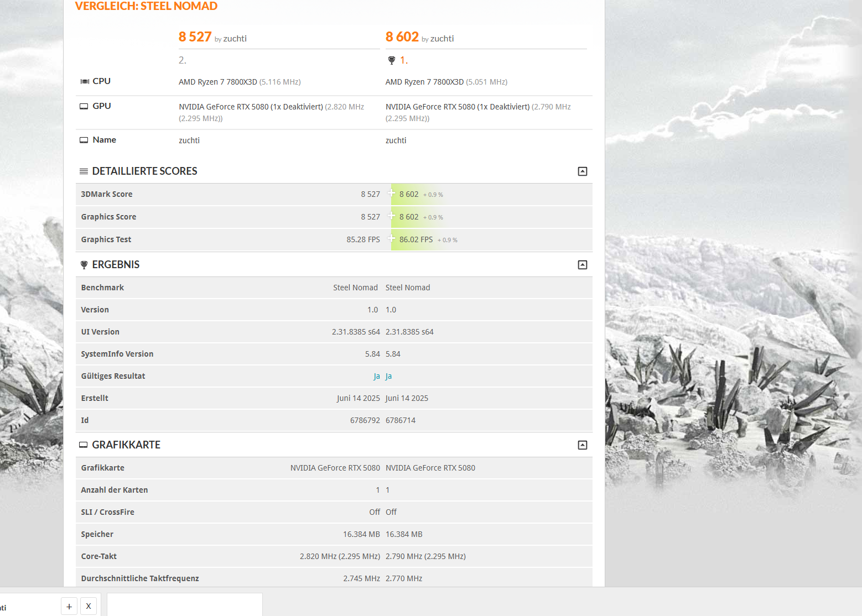This screenshot has height=616, width=862.
Task: Collapse the Ergebnis section
Action: coord(582,265)
